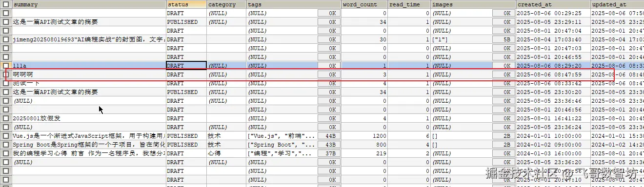Select the Vue.js row checkbox

pos(6,136)
